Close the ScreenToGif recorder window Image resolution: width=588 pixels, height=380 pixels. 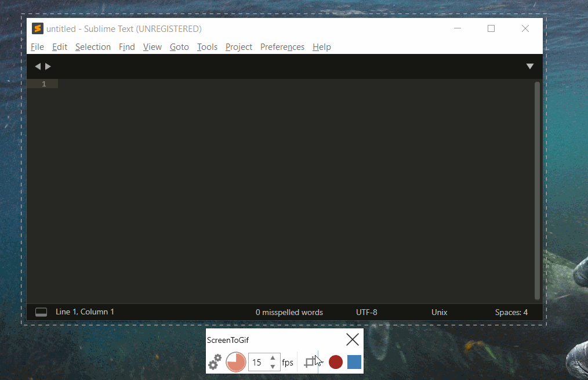click(353, 339)
